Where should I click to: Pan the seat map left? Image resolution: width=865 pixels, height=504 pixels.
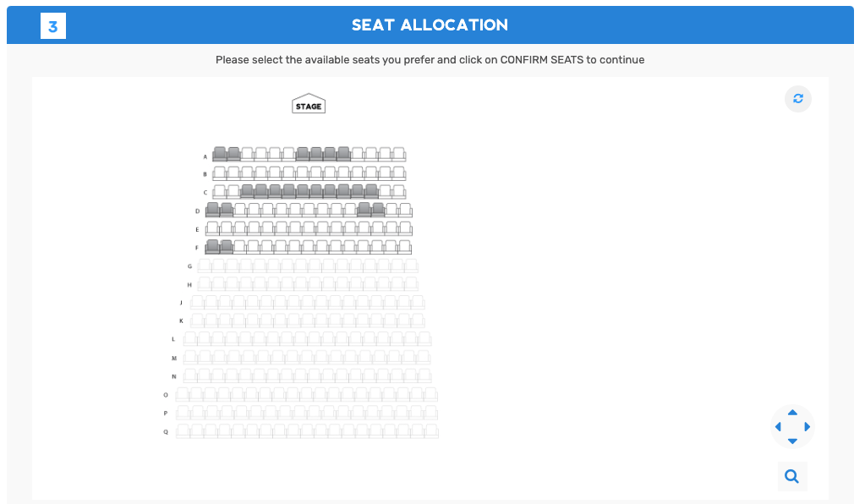pos(778,427)
